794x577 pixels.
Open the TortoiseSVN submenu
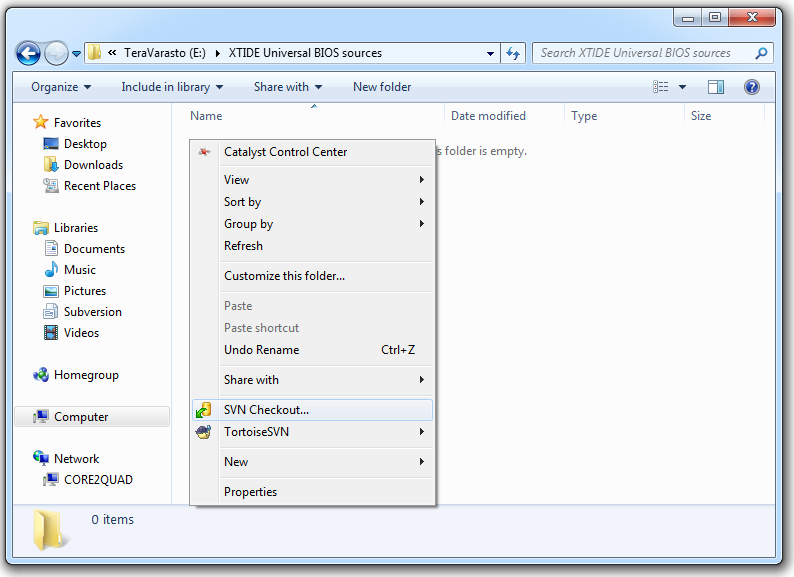click(x=313, y=432)
